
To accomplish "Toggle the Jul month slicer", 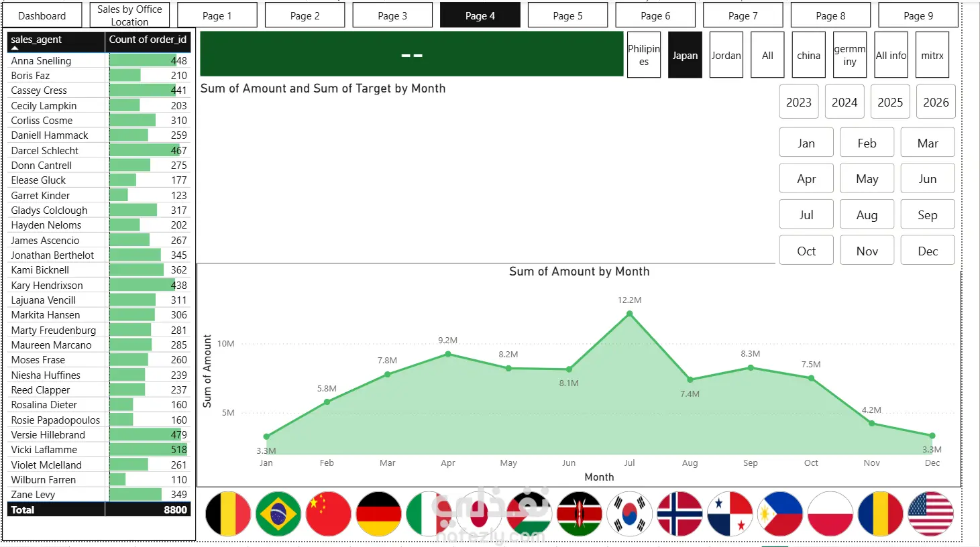I will pyautogui.click(x=806, y=215).
